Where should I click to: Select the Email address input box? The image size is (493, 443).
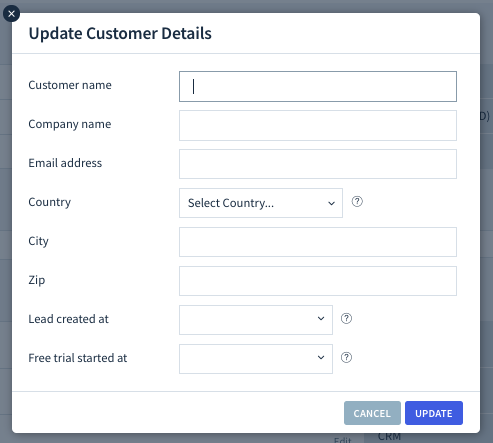coord(318,164)
